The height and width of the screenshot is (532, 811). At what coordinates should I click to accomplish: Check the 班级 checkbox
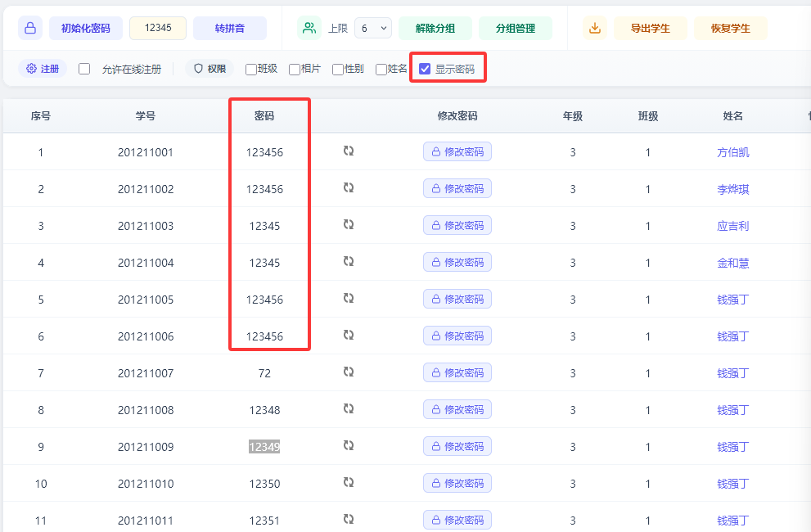tap(249, 69)
